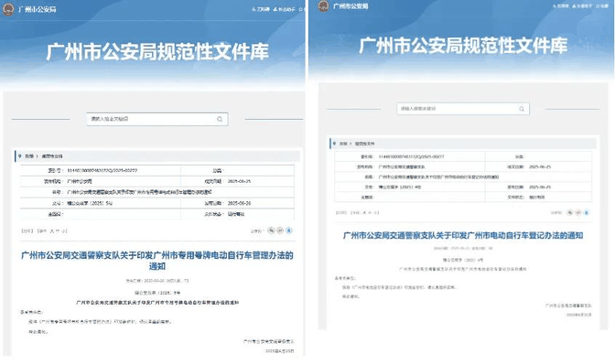Click the first header menu link on left page
Image resolution: width=615 pixels, height=364 pixels.
(261, 9)
